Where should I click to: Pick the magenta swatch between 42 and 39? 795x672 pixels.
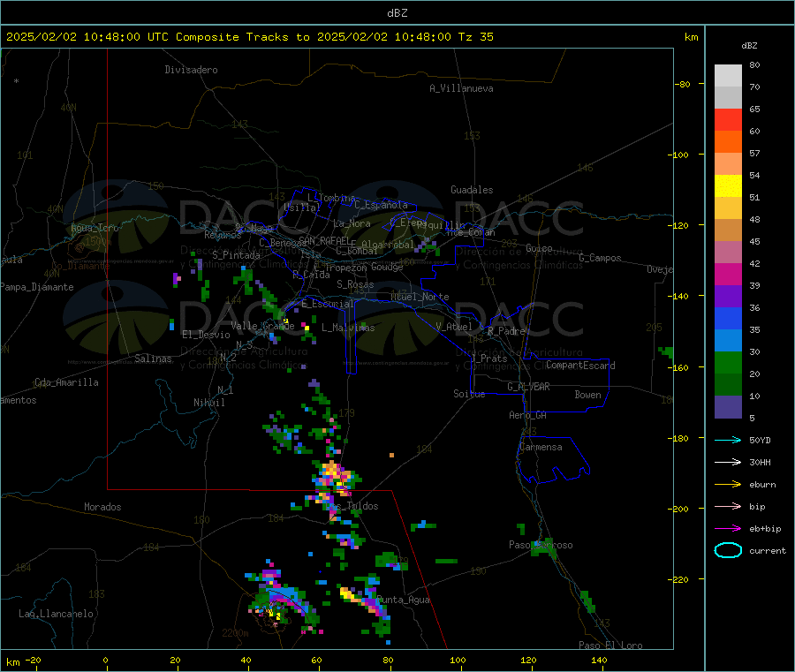728,274
